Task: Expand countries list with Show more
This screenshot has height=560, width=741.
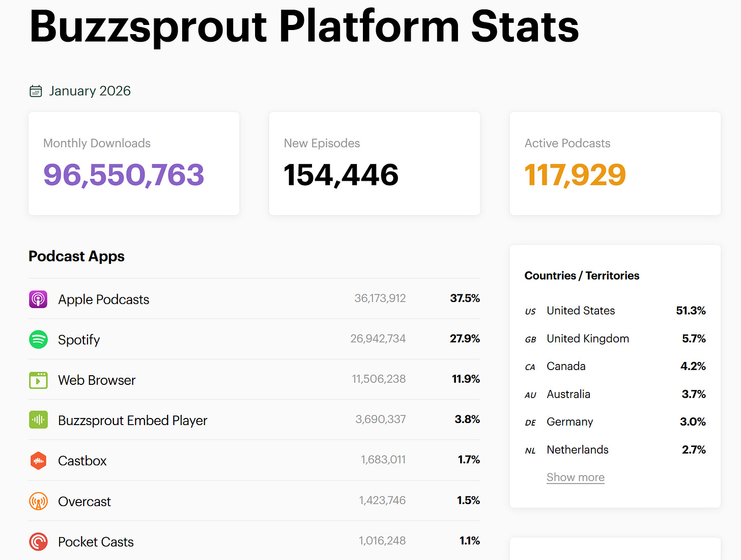Action: coord(576,478)
